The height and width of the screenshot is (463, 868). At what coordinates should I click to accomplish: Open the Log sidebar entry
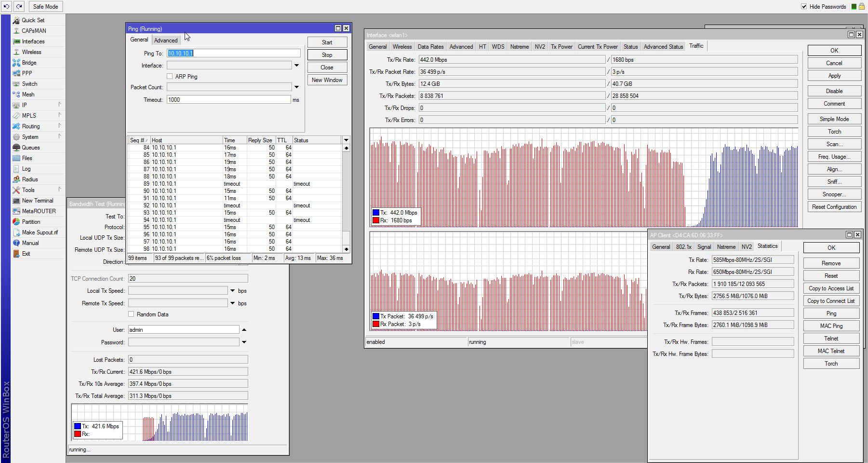point(26,169)
